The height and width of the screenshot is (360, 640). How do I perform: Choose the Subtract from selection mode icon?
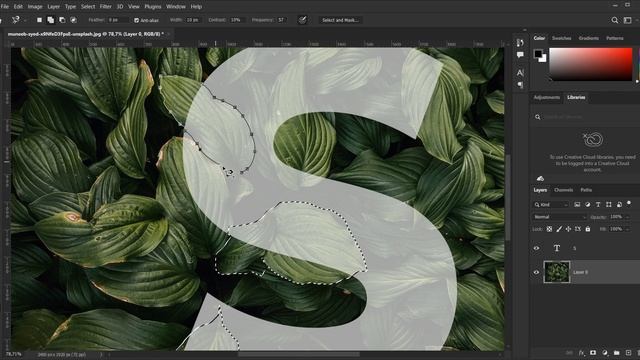[62, 20]
